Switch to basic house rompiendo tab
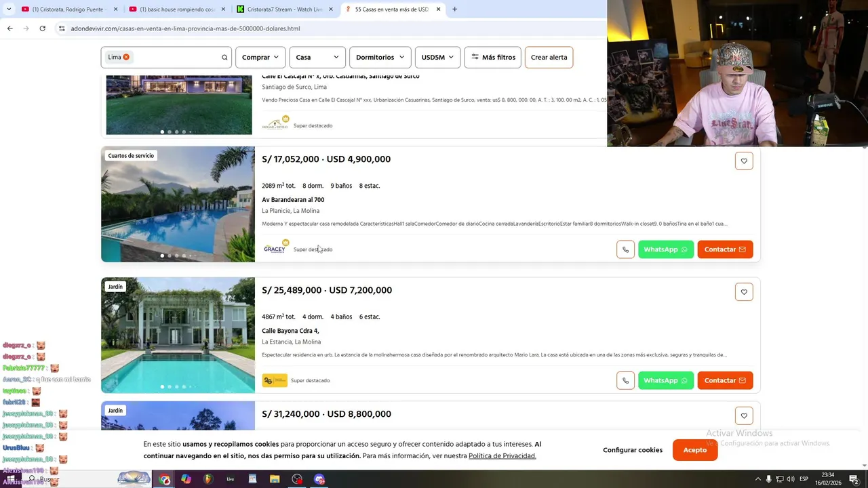The height and width of the screenshot is (488, 868). (x=178, y=9)
